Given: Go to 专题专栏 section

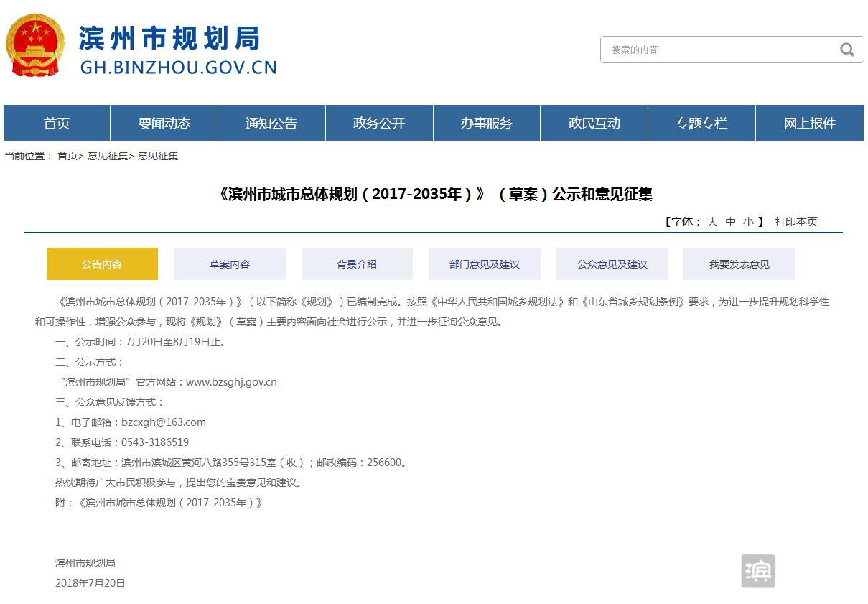Looking at the screenshot, I should pos(701,123).
